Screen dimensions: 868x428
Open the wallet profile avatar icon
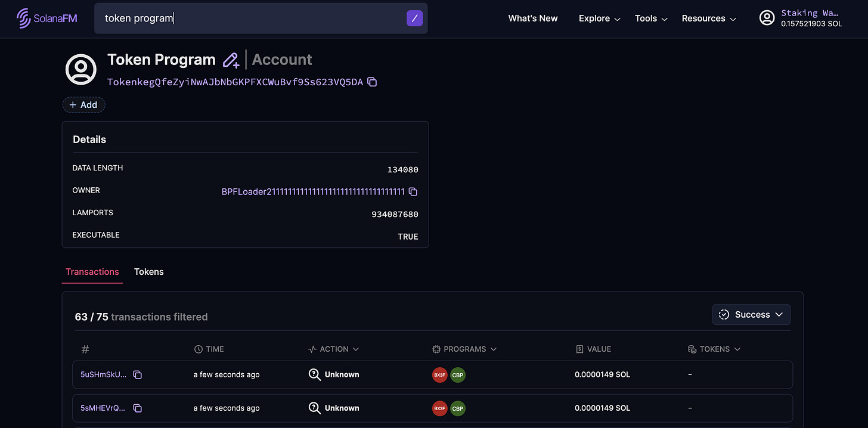pos(767,18)
